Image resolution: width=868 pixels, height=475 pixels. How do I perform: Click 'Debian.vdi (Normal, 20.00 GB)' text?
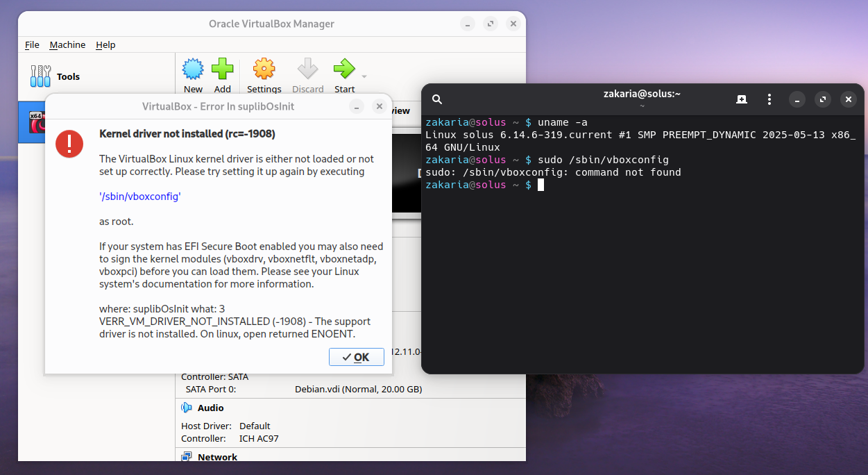point(358,390)
